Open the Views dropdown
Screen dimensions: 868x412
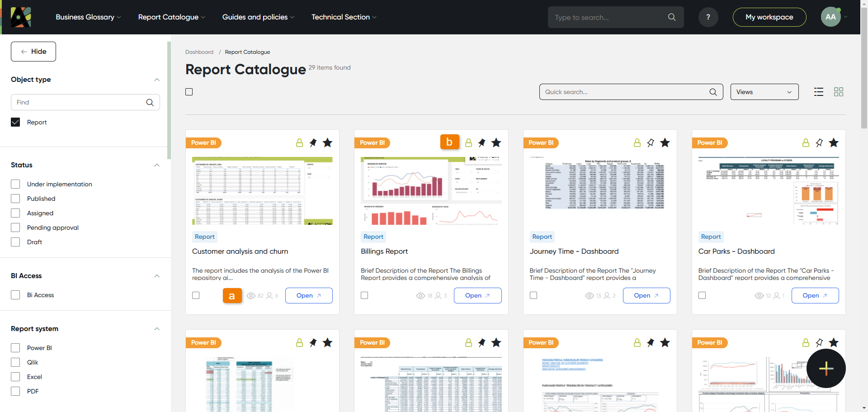point(764,92)
